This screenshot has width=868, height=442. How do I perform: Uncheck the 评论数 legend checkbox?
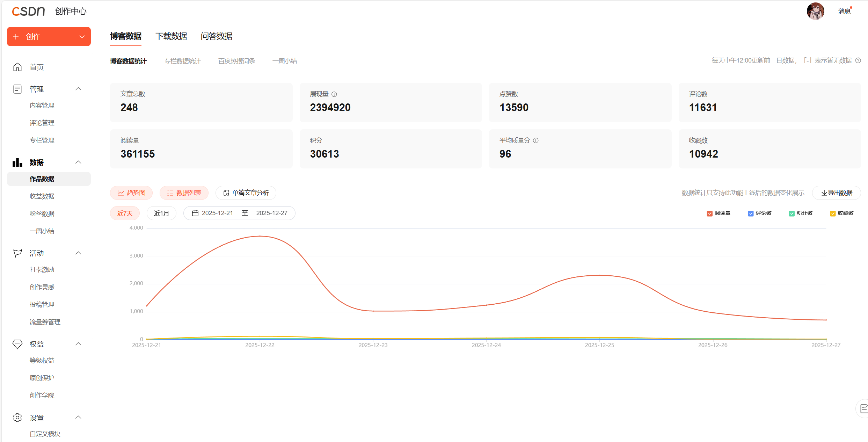(x=751, y=213)
